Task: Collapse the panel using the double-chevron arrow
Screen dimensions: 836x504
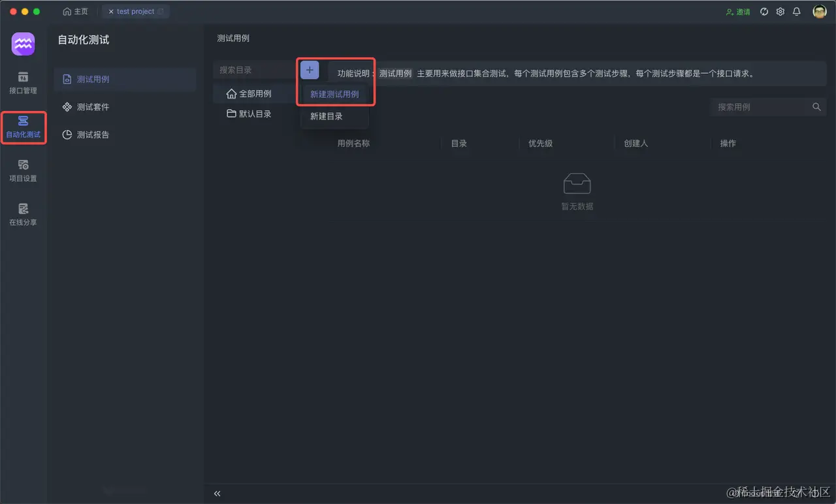Action: click(217, 494)
